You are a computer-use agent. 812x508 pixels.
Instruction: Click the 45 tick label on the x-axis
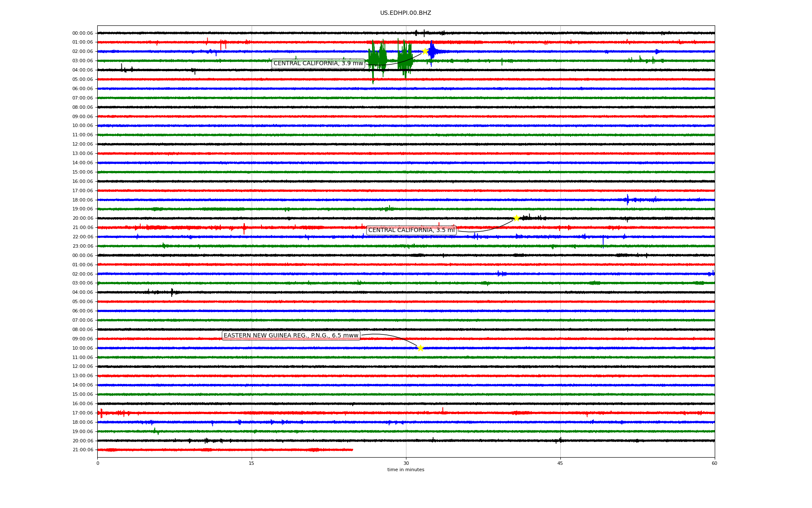coord(560,463)
